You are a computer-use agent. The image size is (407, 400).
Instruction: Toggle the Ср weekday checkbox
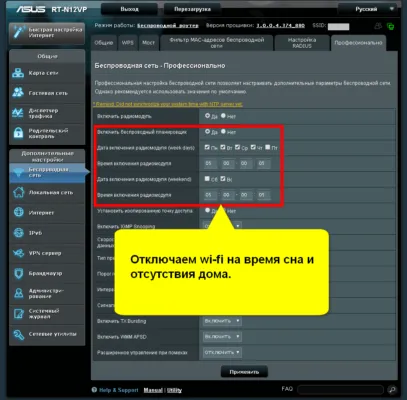[x=237, y=147]
